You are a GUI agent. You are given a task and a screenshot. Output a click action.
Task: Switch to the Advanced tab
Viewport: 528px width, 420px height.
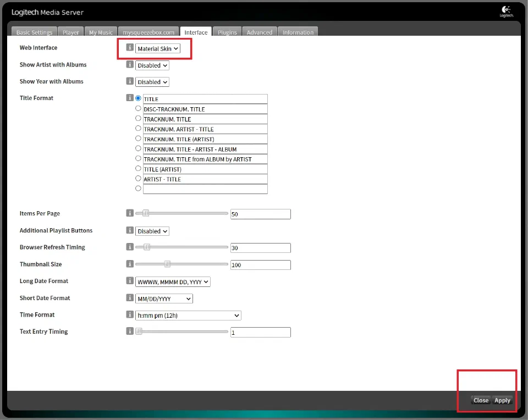coord(259,32)
